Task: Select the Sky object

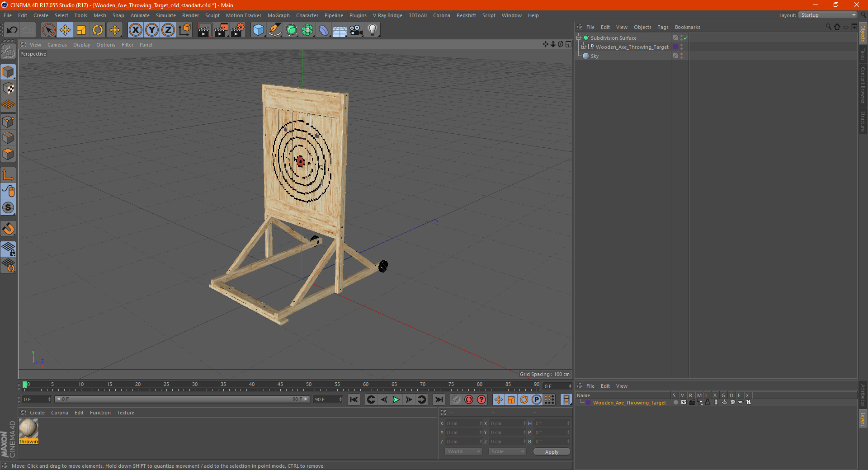Action: (594, 56)
